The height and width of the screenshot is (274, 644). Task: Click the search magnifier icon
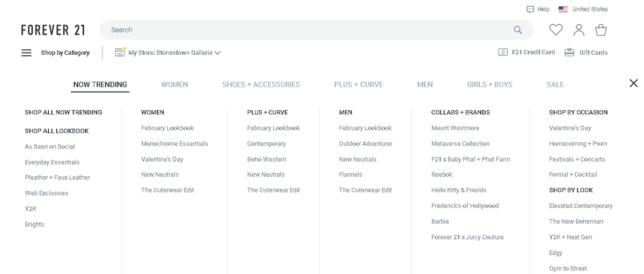click(x=517, y=30)
